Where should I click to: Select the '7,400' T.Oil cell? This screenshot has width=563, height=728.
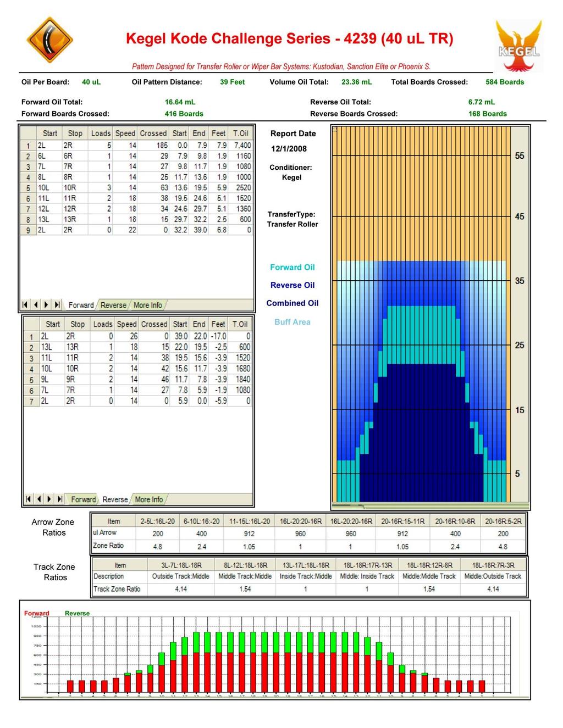240,146
